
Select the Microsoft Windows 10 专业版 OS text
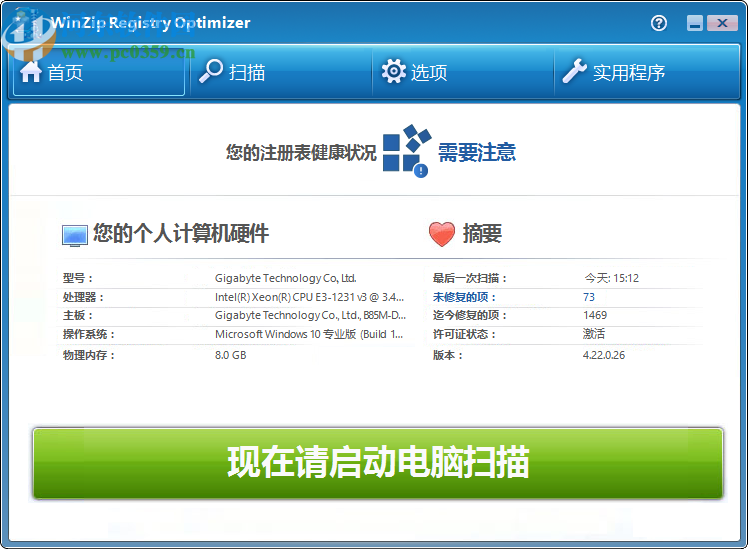pyautogui.click(x=309, y=334)
